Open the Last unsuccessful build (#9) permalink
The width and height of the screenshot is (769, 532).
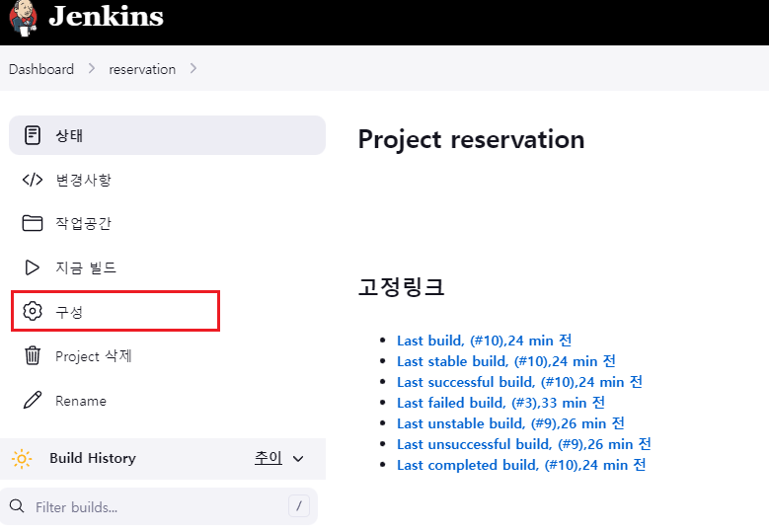[524, 444]
